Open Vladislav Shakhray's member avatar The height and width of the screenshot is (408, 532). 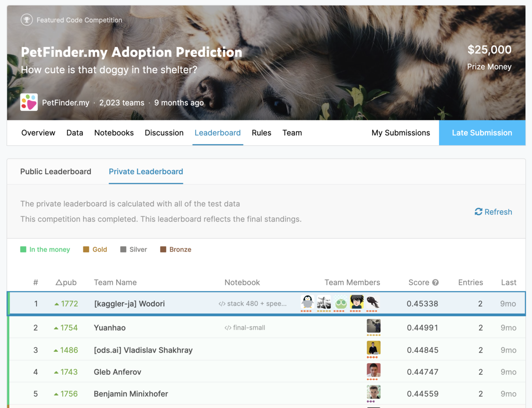pos(373,348)
